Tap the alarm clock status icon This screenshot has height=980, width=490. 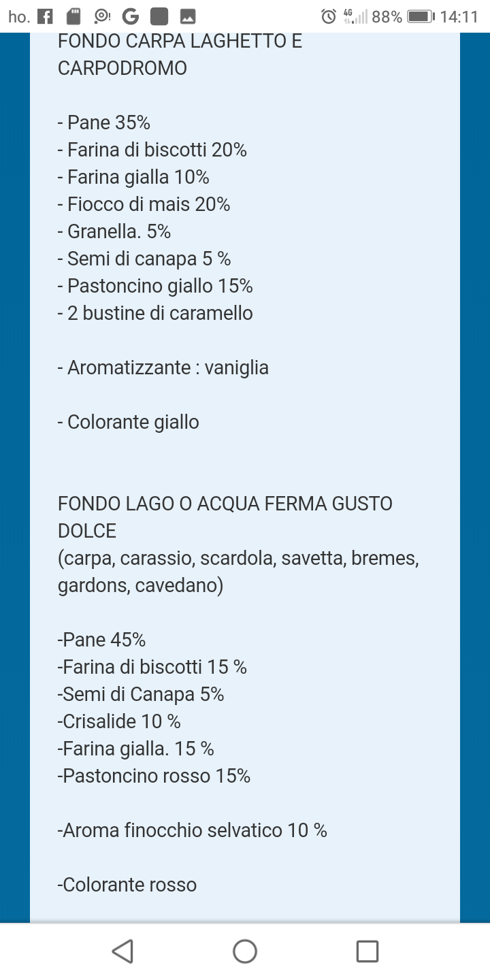tap(329, 16)
